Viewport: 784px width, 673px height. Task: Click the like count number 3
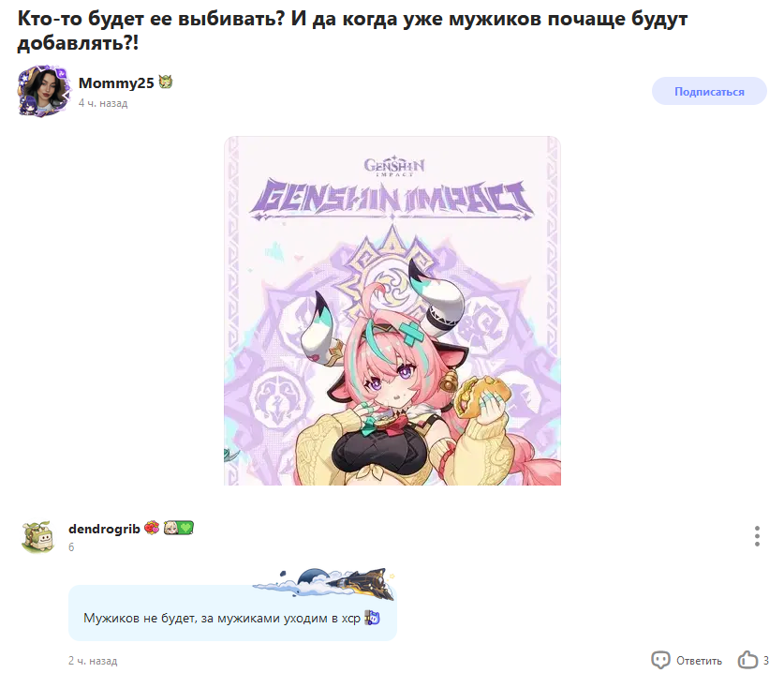pyautogui.click(x=765, y=661)
